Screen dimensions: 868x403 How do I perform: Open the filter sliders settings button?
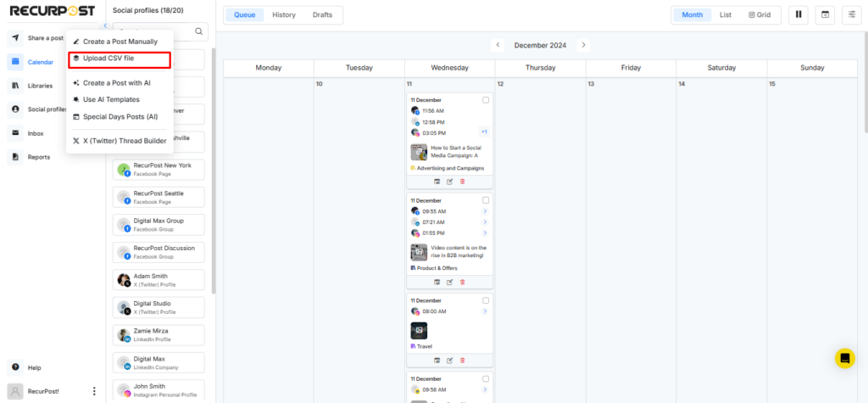852,15
